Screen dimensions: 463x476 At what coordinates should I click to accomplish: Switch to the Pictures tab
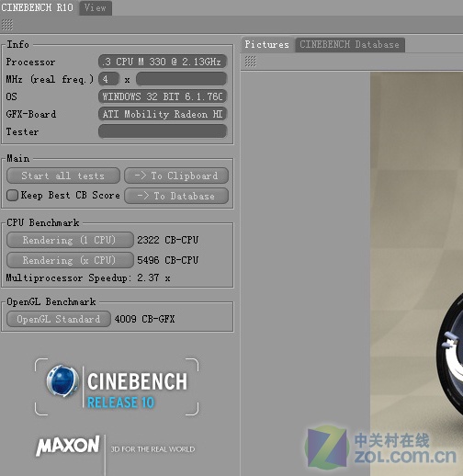[266, 45]
